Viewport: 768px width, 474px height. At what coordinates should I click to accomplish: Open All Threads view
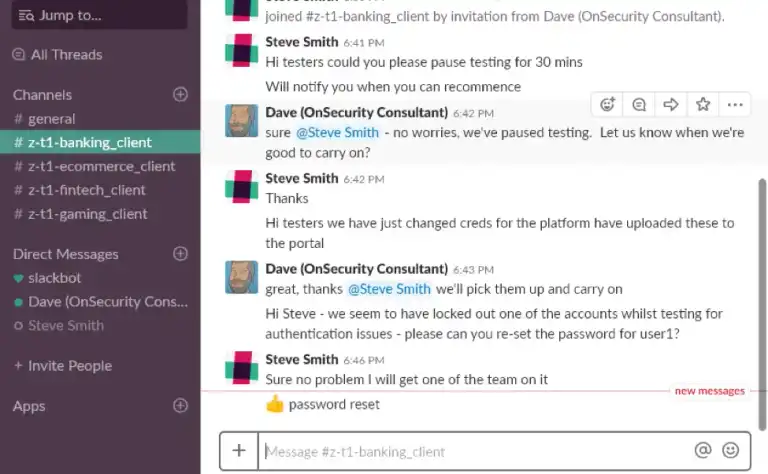click(x=57, y=54)
